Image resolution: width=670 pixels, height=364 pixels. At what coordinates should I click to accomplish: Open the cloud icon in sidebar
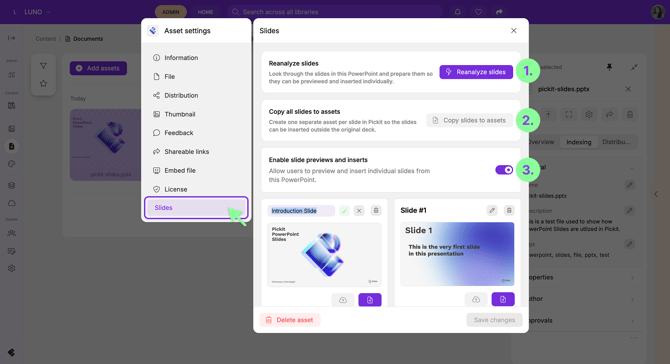pyautogui.click(x=12, y=203)
